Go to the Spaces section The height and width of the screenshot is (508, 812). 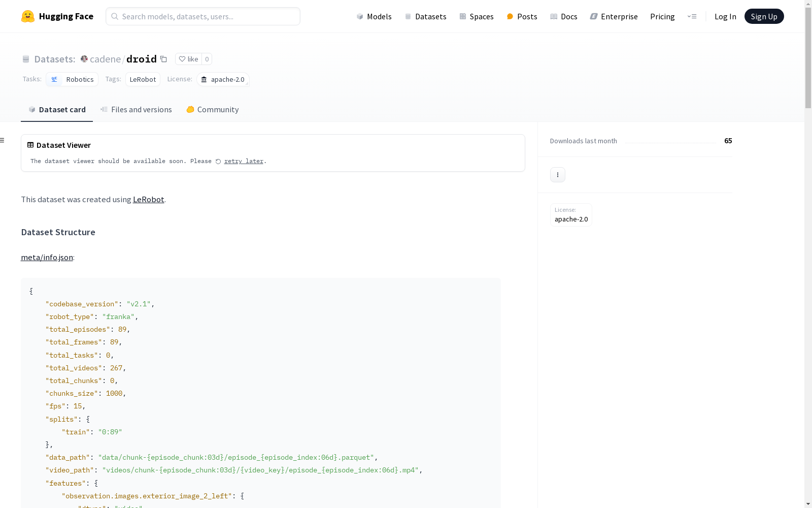(476, 16)
